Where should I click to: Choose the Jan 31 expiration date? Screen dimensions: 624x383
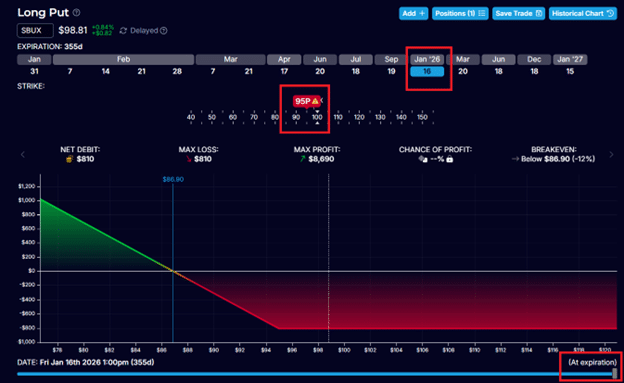(x=34, y=71)
